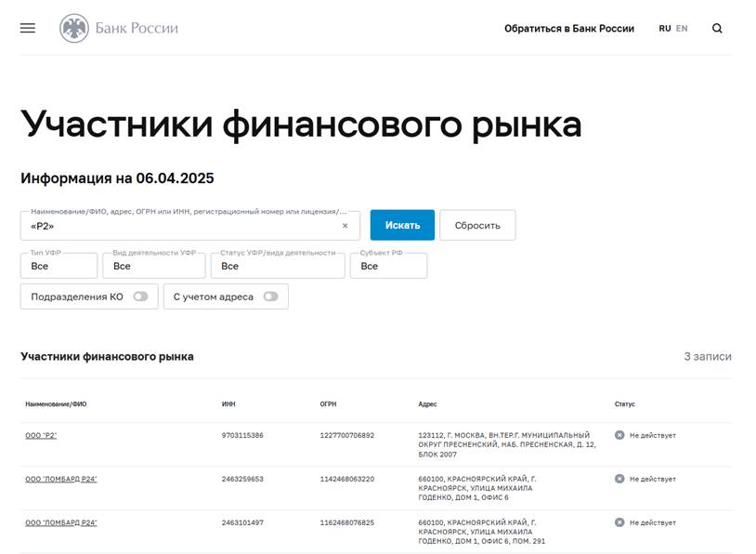Click ИНН value 9703115386
The image size is (756, 554).
[x=242, y=435]
